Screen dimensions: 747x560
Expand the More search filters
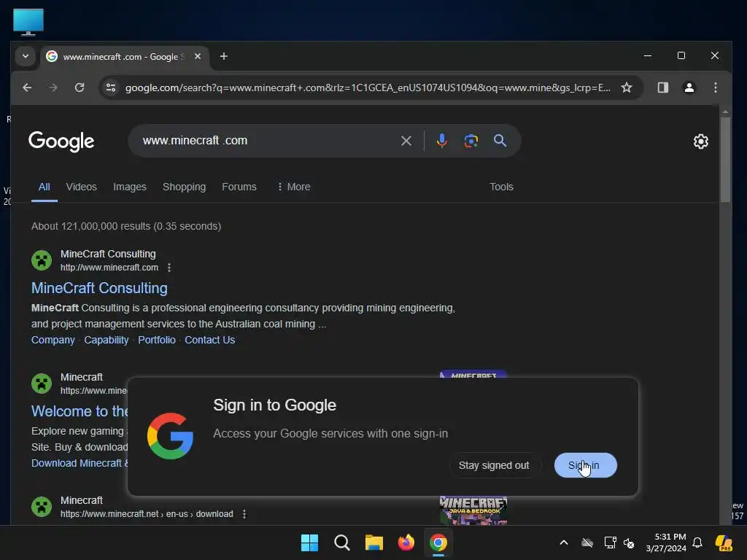point(294,187)
